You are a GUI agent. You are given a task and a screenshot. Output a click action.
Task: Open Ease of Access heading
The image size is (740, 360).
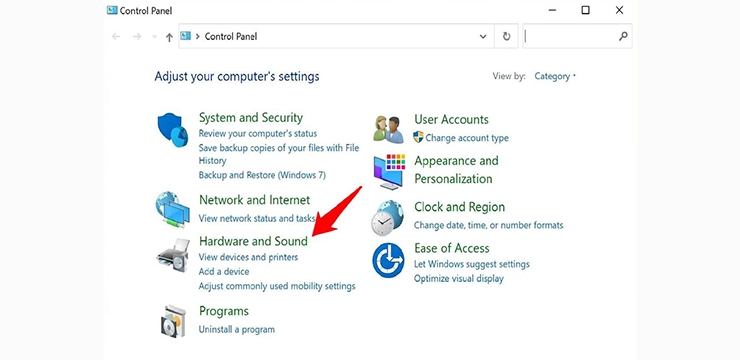coord(452,248)
